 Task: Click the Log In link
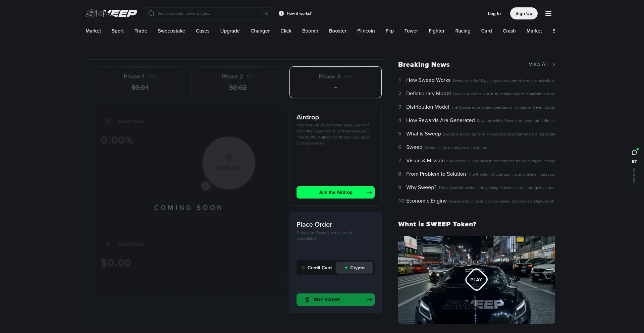click(x=494, y=13)
